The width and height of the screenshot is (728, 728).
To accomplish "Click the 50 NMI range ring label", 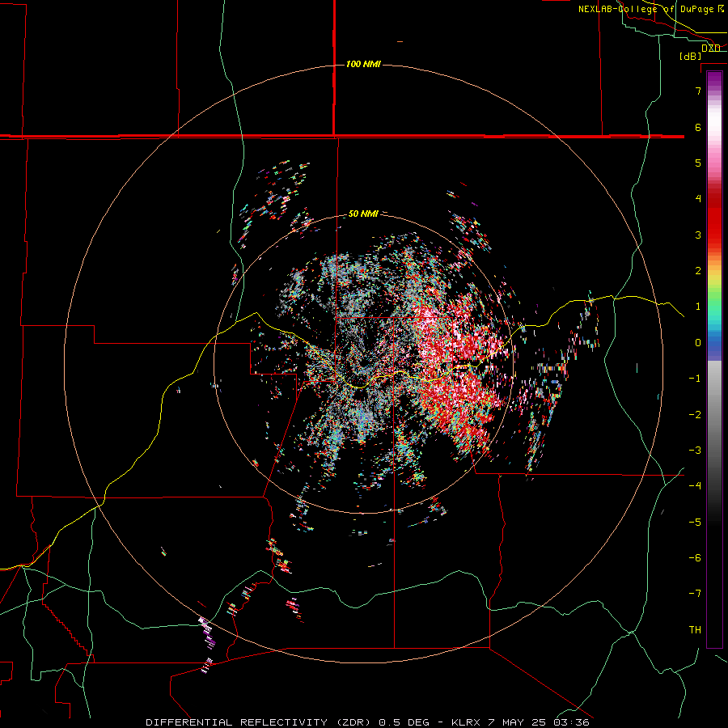I will [x=363, y=214].
